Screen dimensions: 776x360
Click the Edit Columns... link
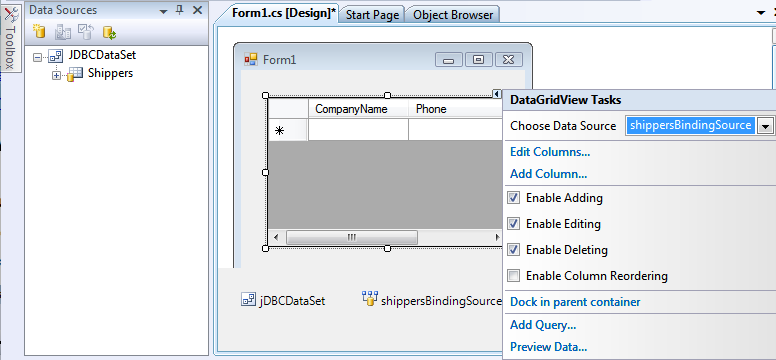point(550,152)
